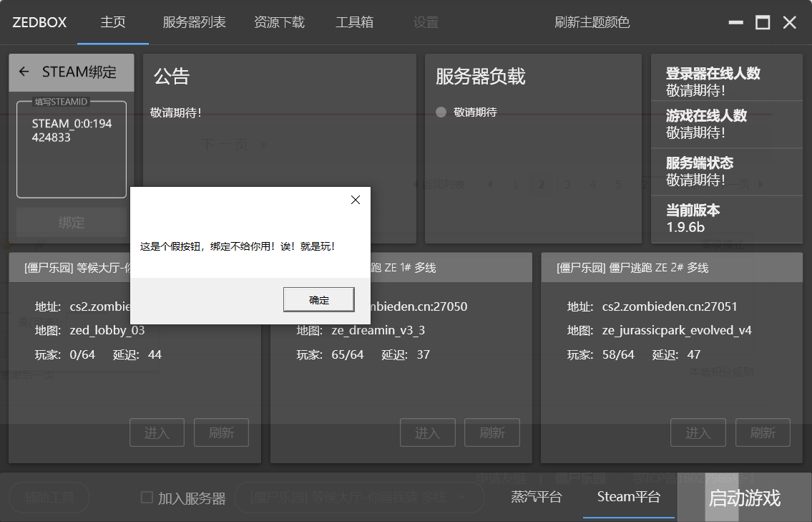Close the ZEDBOX application window
The width and height of the screenshot is (812, 522).
(x=790, y=23)
